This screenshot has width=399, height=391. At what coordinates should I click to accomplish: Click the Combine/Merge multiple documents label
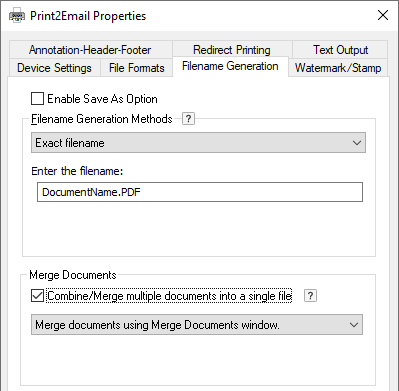(169, 296)
